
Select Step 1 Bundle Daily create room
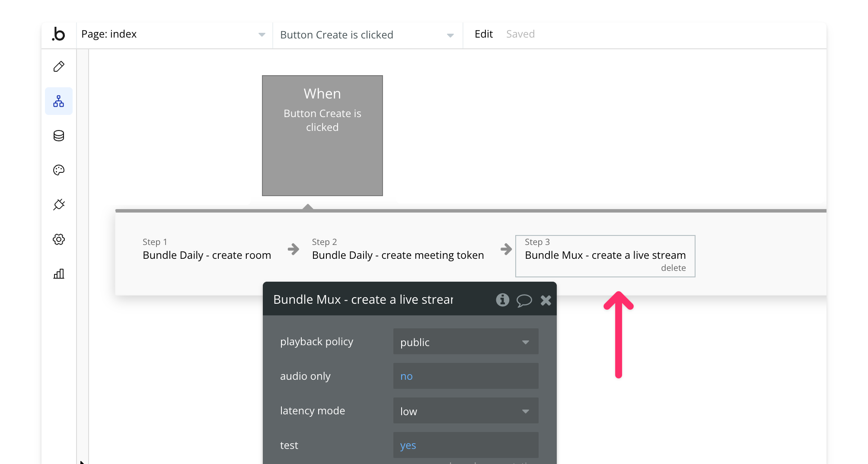207,255
